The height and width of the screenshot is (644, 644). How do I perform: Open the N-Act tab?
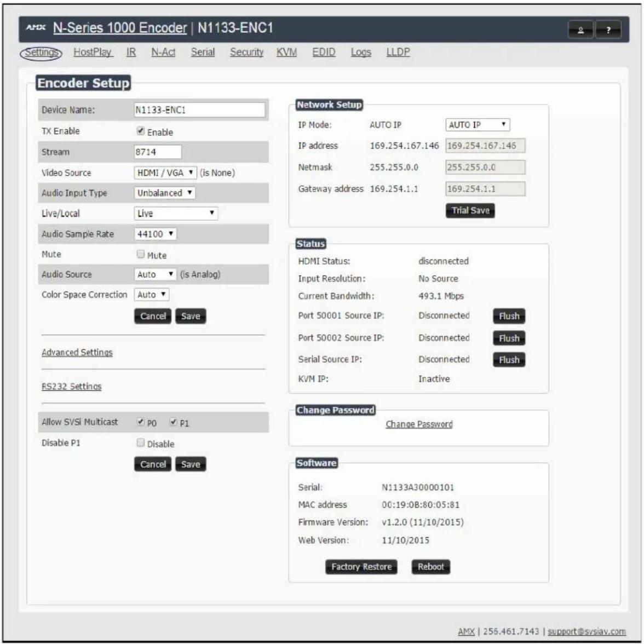pyautogui.click(x=163, y=52)
